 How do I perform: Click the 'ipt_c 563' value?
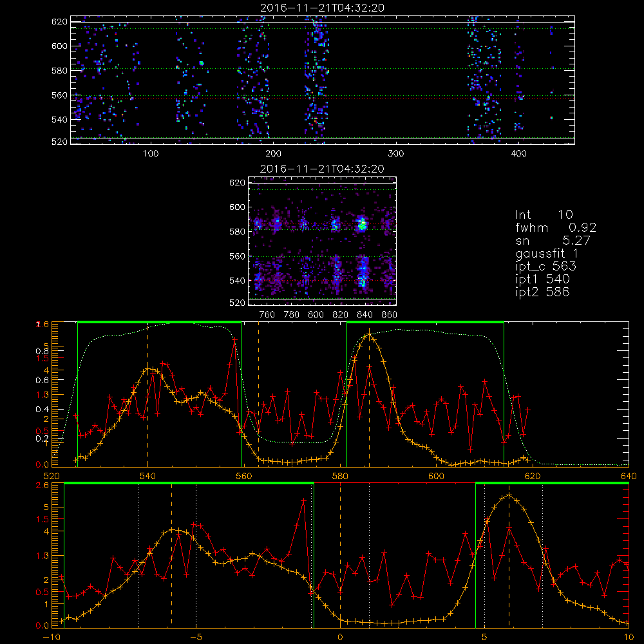click(x=546, y=266)
